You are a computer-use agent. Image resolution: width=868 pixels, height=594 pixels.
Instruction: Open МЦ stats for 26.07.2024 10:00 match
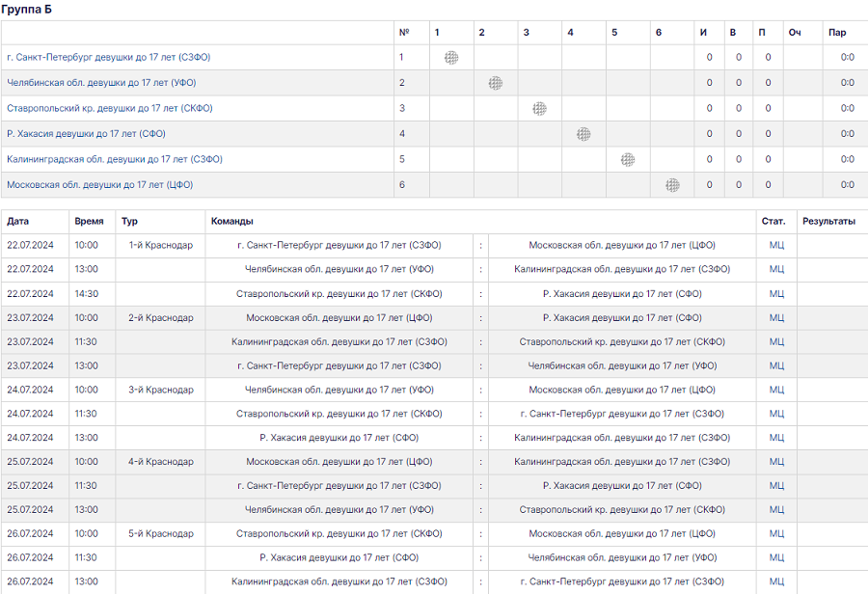776,533
